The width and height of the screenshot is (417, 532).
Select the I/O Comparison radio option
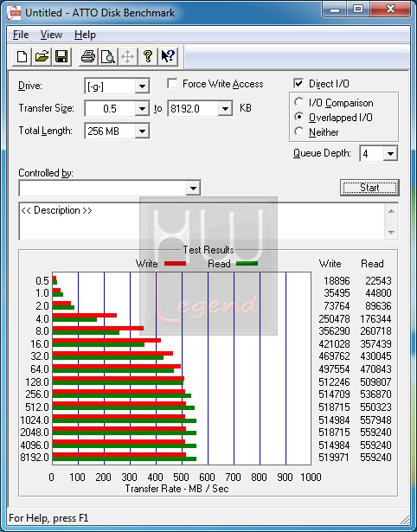click(x=299, y=102)
